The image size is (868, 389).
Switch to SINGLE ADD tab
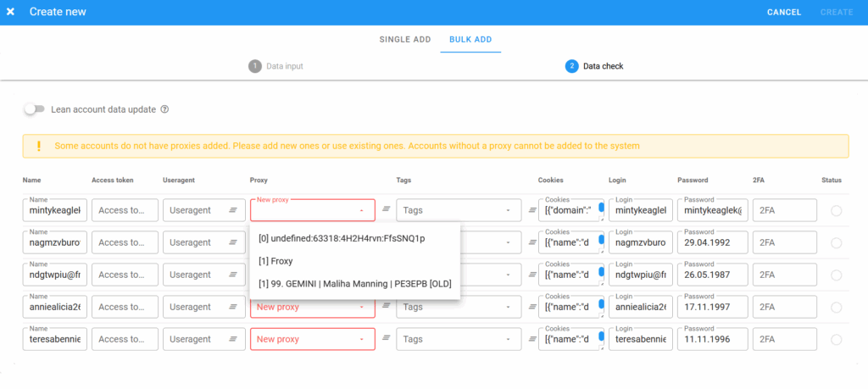pos(404,40)
